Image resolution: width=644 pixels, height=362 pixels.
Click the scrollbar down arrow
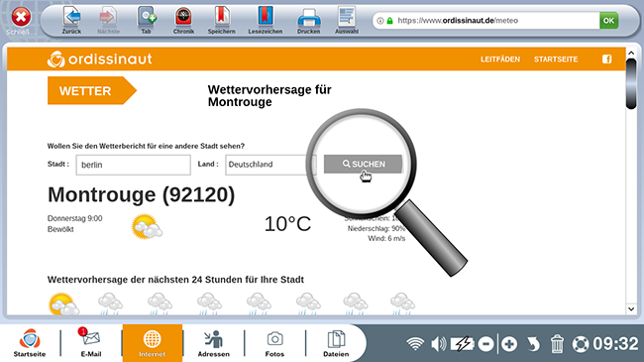[x=631, y=308]
